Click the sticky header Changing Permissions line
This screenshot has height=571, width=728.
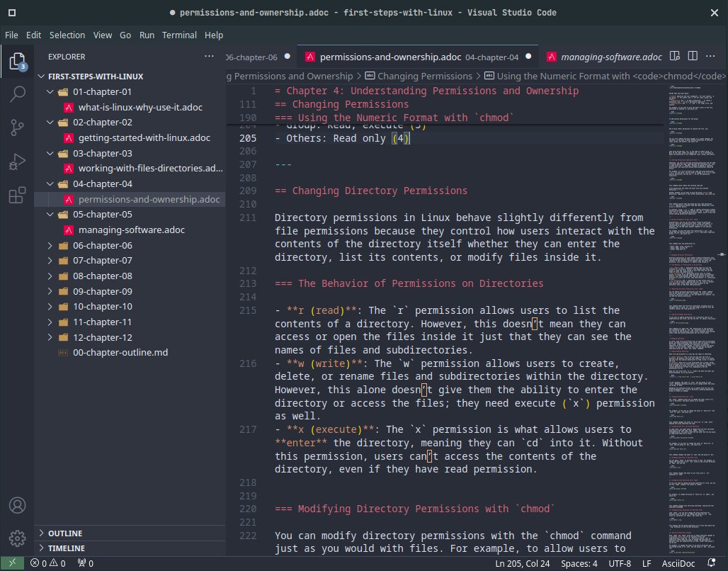pos(342,104)
